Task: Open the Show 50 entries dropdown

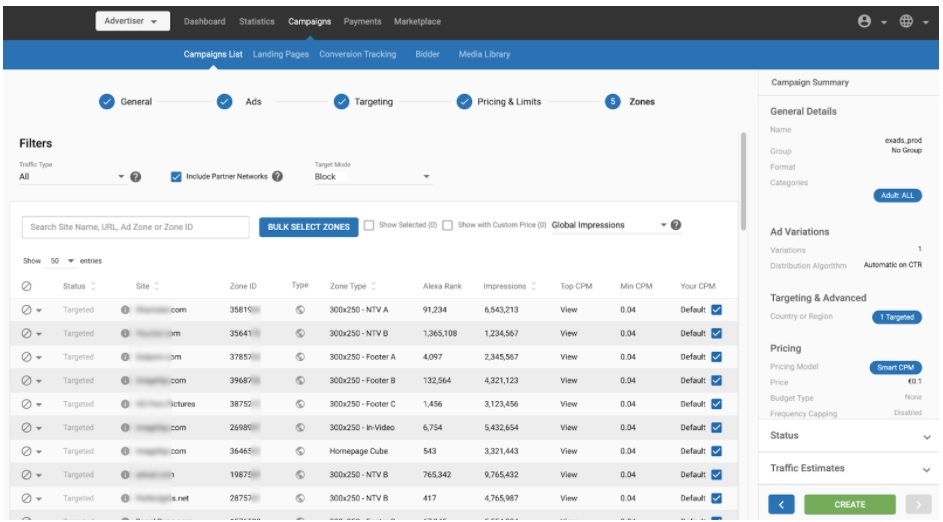Action: [x=62, y=261]
